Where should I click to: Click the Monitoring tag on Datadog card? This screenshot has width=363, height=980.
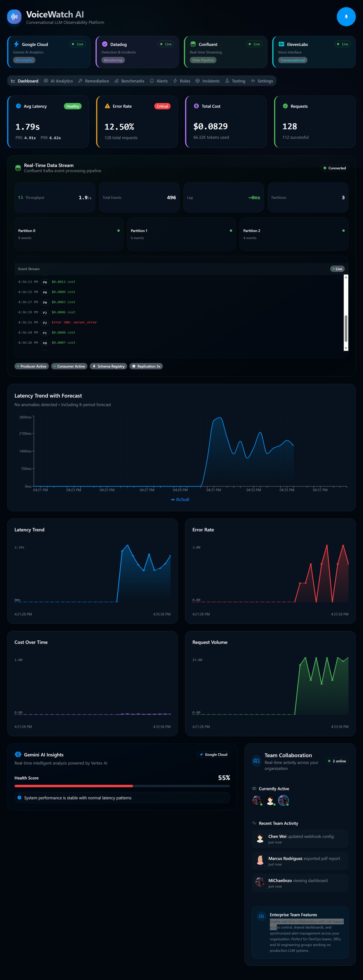(113, 60)
